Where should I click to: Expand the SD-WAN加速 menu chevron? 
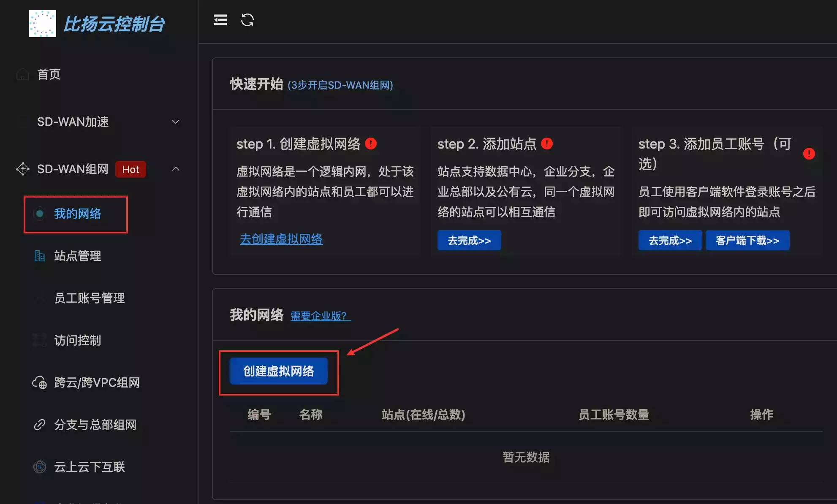[176, 122]
